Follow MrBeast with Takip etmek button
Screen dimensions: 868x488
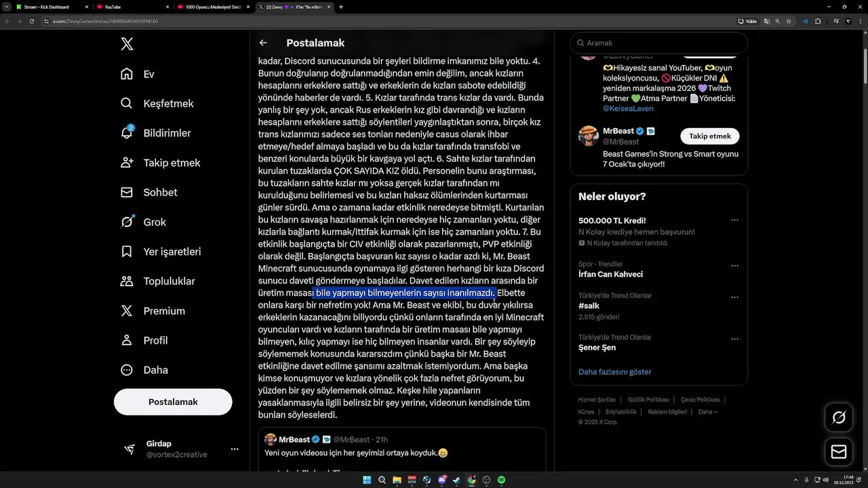point(710,136)
